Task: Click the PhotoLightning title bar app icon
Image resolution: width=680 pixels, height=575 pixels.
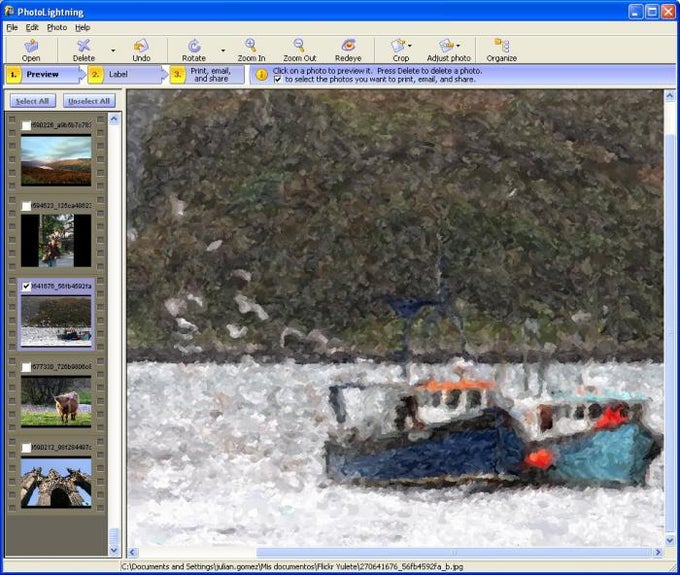Action: coord(9,11)
